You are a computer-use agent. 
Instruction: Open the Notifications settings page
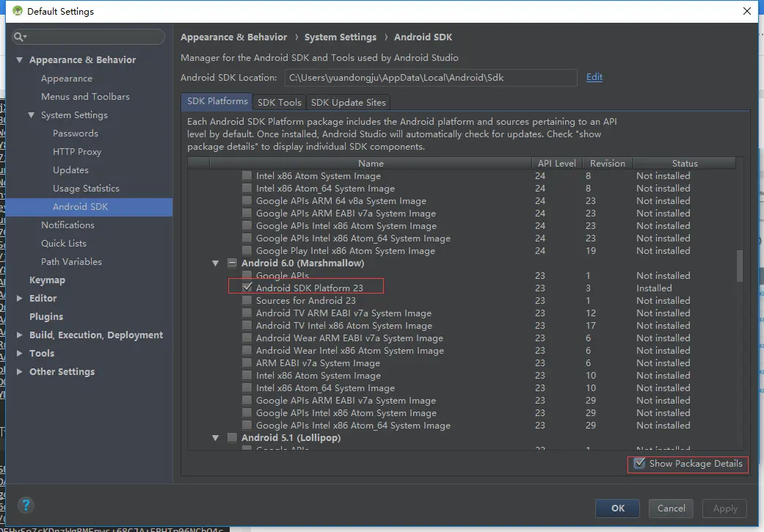point(68,225)
